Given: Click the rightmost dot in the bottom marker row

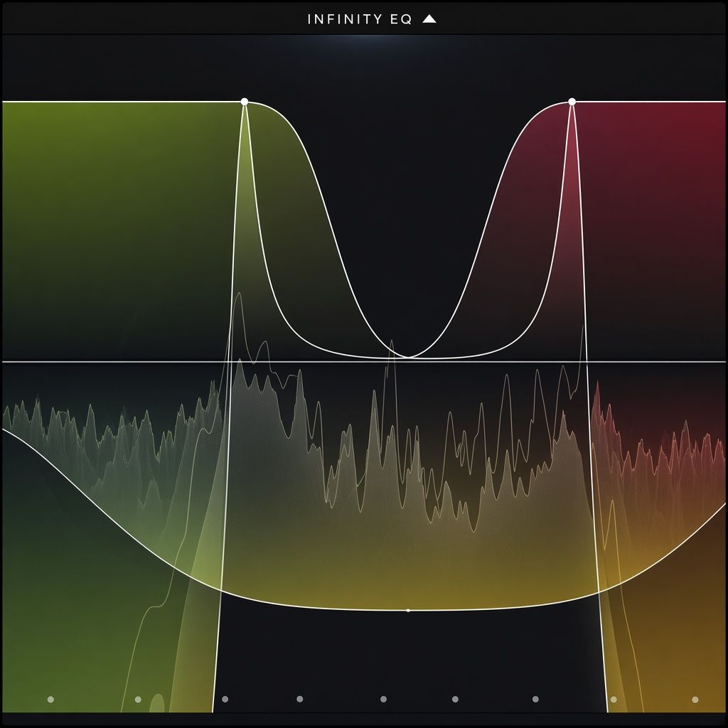Looking at the screenshot, I should 695,700.
